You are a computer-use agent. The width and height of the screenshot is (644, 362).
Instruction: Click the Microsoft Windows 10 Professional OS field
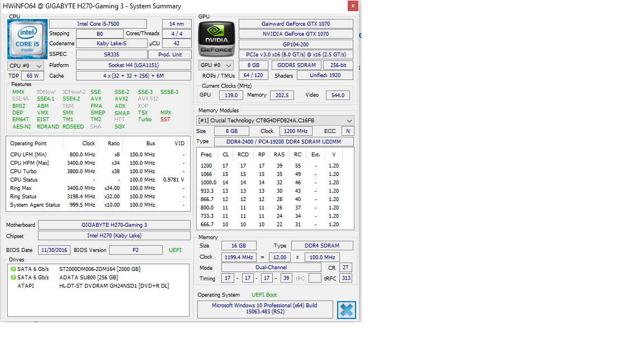point(265,308)
